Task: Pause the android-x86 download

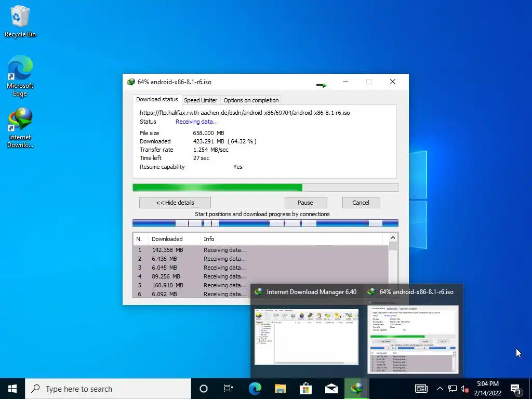Action: coord(305,203)
